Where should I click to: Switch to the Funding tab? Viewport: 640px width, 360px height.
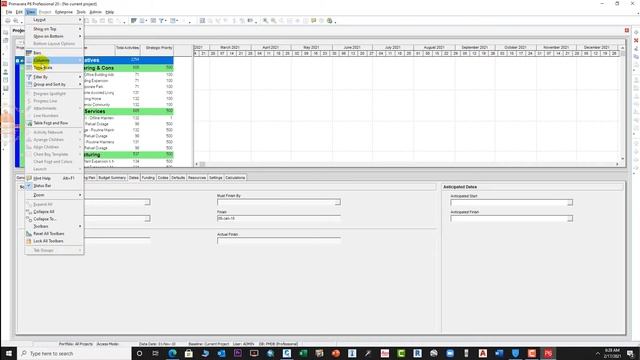click(148, 178)
